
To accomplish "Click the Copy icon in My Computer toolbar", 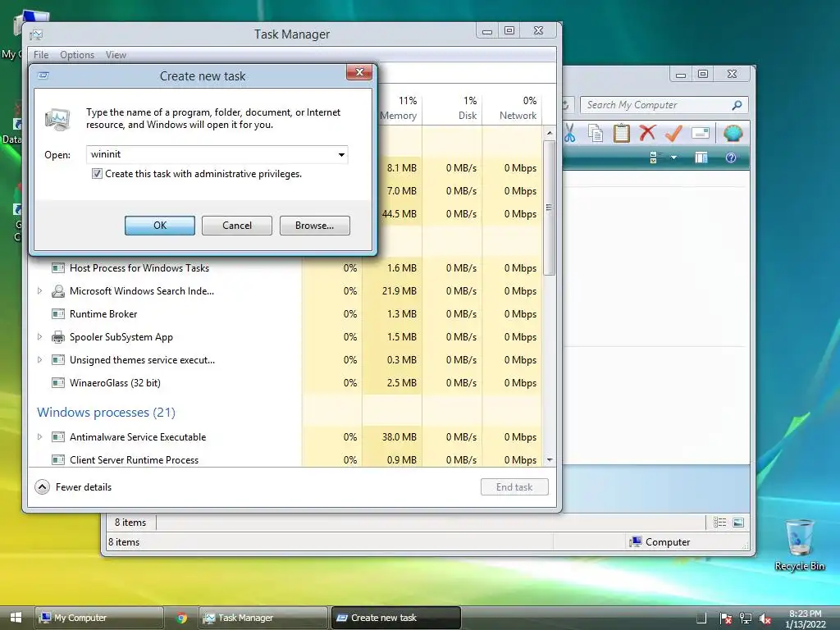I will point(596,134).
